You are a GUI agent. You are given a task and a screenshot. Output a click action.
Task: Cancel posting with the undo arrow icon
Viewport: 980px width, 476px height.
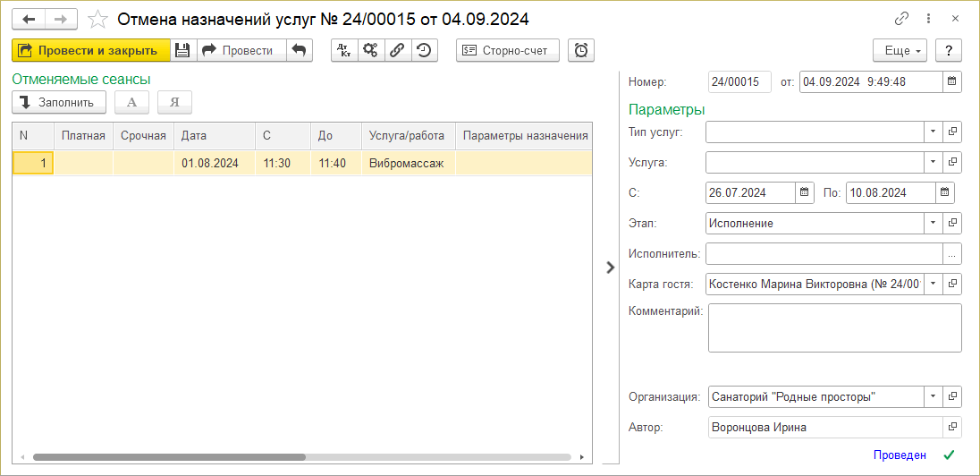coord(300,51)
